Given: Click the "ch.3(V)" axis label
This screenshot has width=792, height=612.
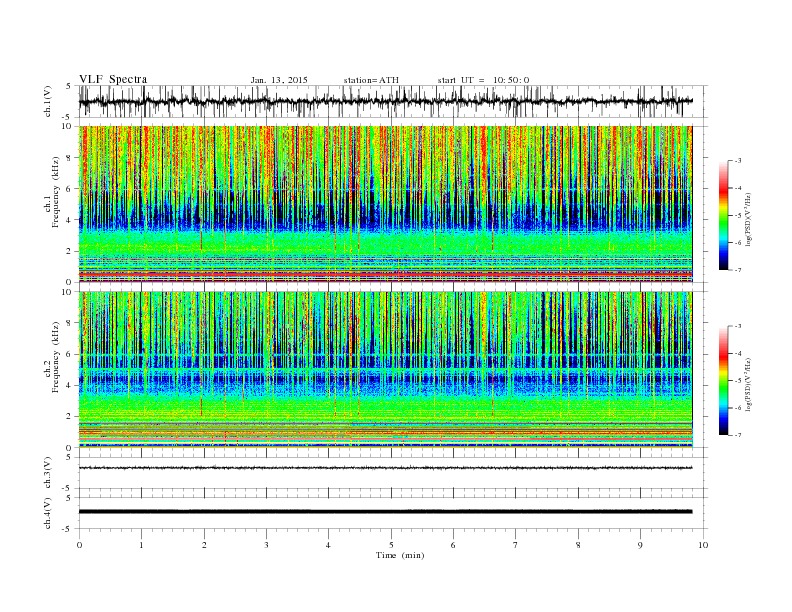Looking at the screenshot, I should pyautogui.click(x=48, y=473).
